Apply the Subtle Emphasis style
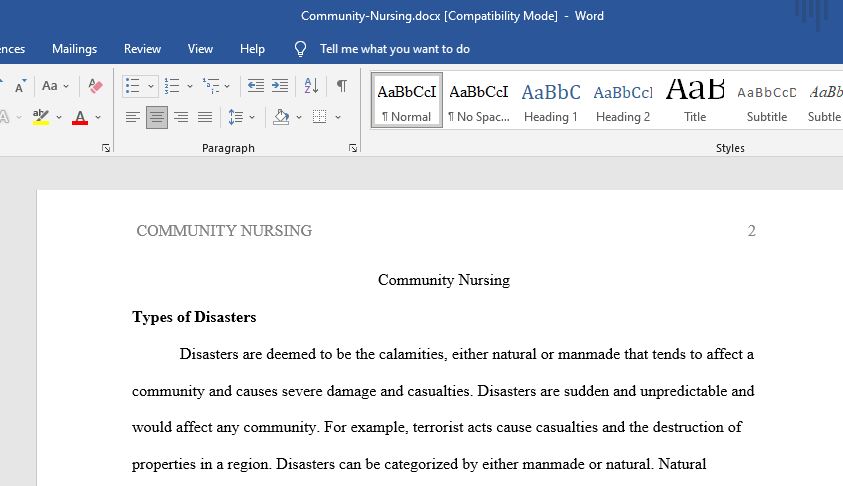Viewport: 843px width, 486px height. pyautogui.click(x=824, y=101)
